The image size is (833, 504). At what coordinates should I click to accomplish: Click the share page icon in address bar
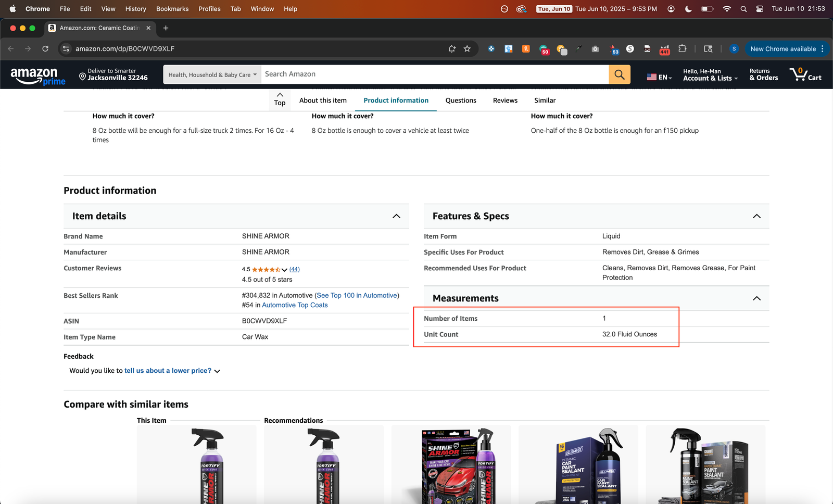(452, 48)
